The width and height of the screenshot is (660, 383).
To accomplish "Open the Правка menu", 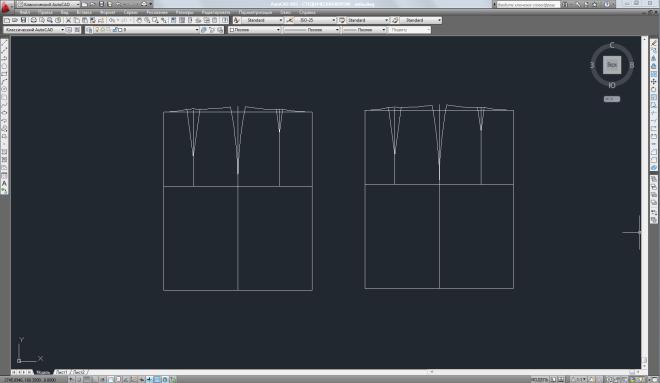I will (45, 13).
